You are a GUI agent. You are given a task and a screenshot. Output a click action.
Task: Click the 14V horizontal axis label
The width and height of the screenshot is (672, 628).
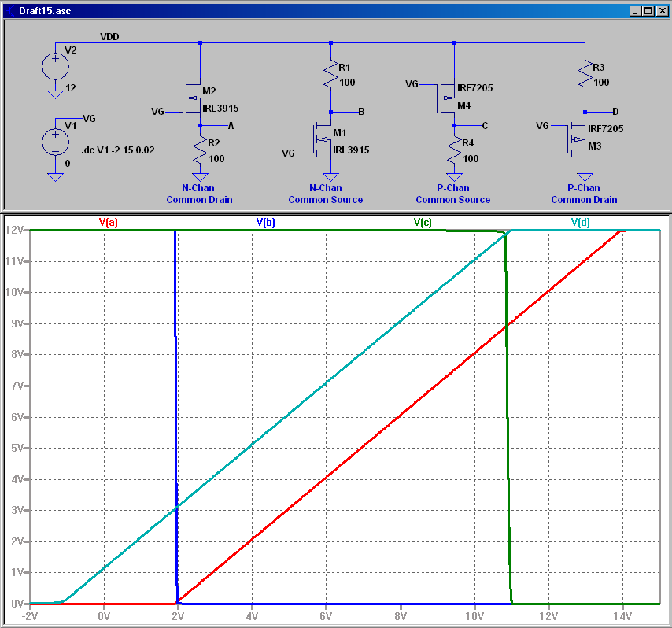click(622, 616)
